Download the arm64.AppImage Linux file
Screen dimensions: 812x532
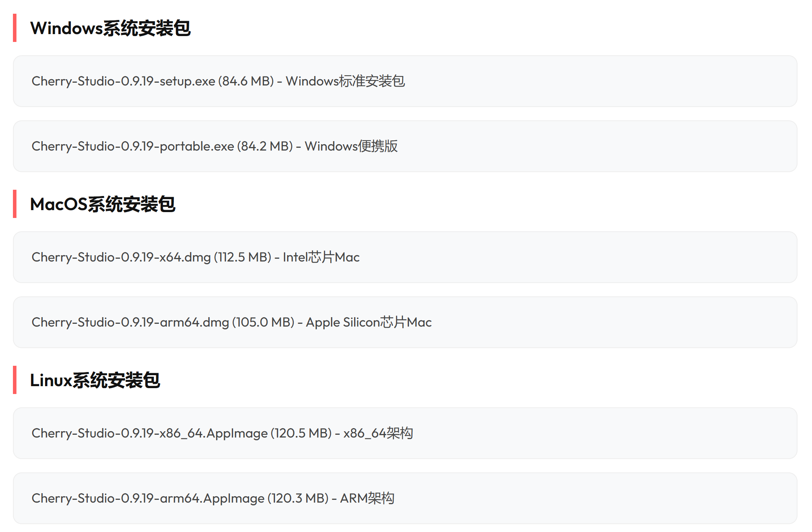click(x=148, y=498)
